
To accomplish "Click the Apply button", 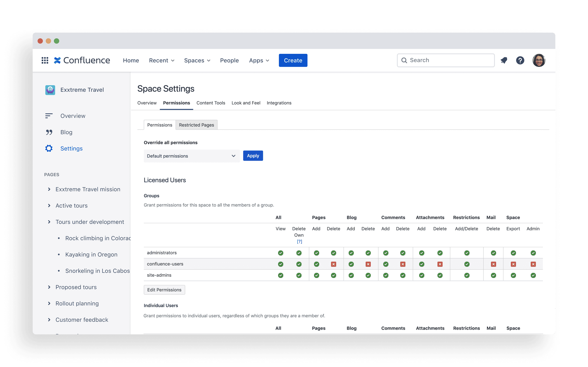I will [253, 155].
